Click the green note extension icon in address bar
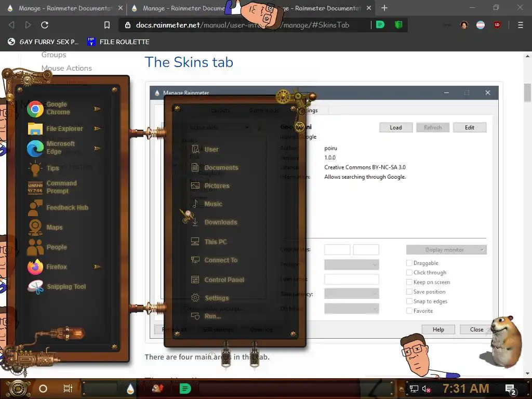This screenshot has height=399, width=532. coord(380,25)
